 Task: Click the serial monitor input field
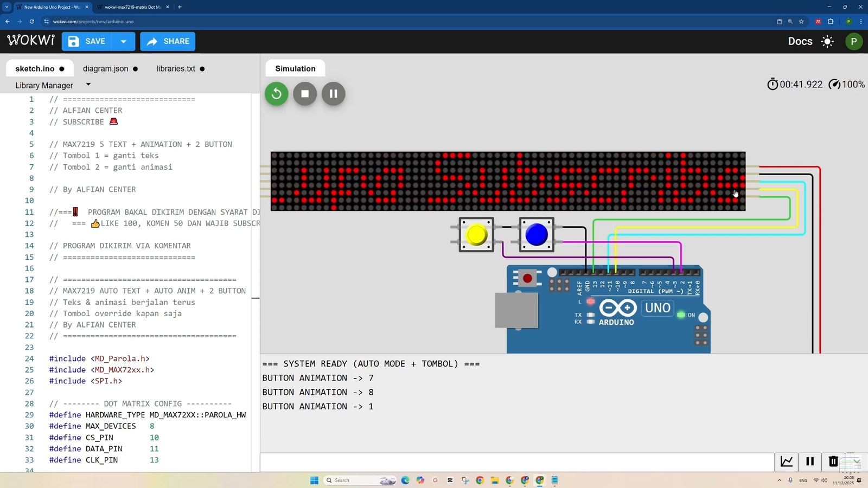[517, 462]
